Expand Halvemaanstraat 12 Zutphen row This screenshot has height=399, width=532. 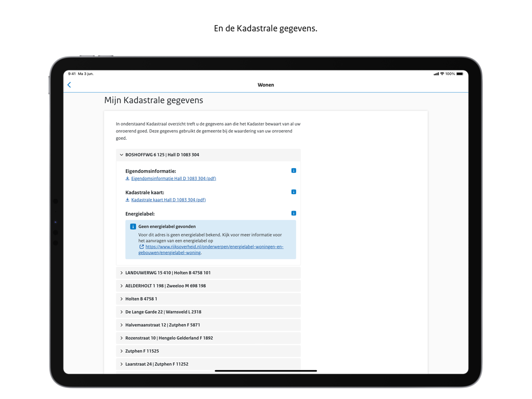pos(208,325)
